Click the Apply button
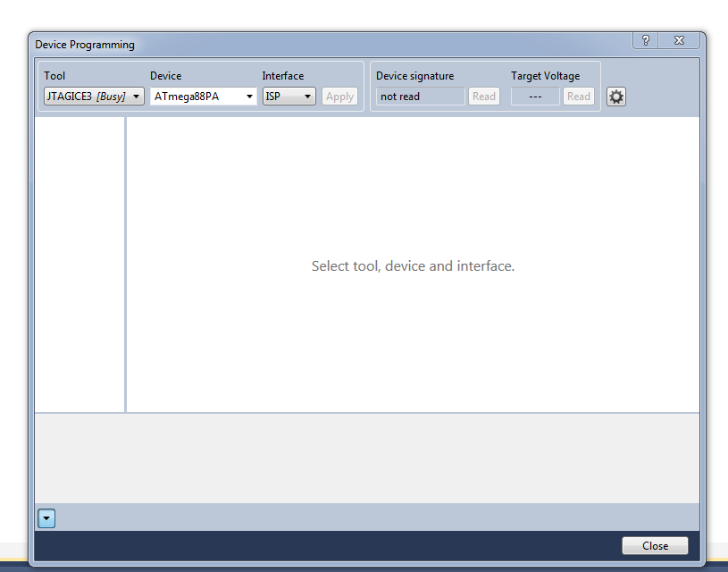Screen dimensions: 728x572 coord(339,96)
